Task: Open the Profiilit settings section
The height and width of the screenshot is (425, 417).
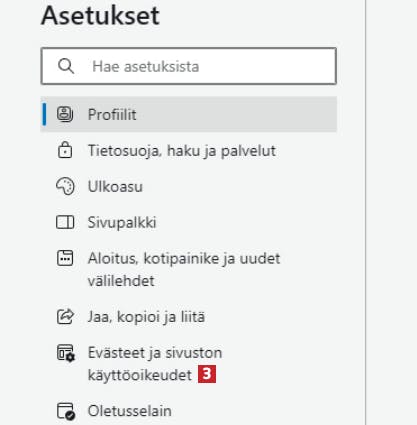Action: (189, 114)
